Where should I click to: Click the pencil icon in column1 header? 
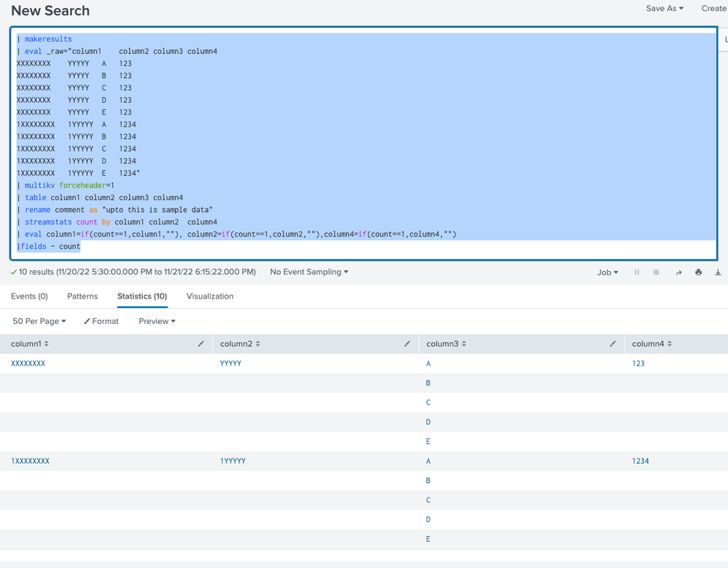tap(201, 344)
